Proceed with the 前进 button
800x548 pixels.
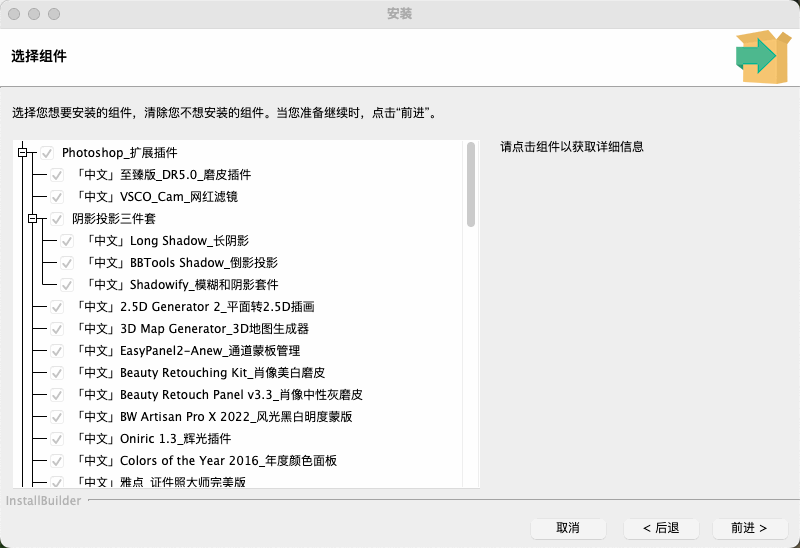pyautogui.click(x=750, y=528)
